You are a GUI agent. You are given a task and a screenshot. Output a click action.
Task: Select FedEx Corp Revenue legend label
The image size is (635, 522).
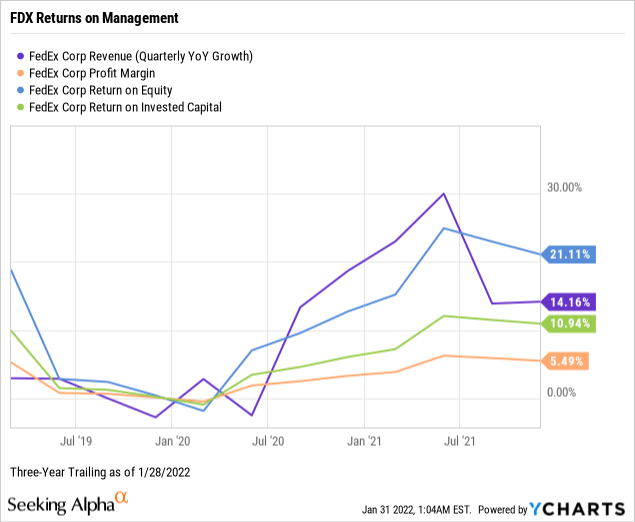click(x=141, y=56)
